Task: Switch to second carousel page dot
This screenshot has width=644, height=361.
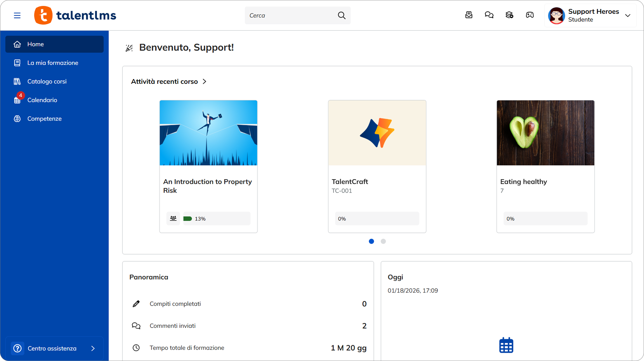Action: [x=383, y=241]
